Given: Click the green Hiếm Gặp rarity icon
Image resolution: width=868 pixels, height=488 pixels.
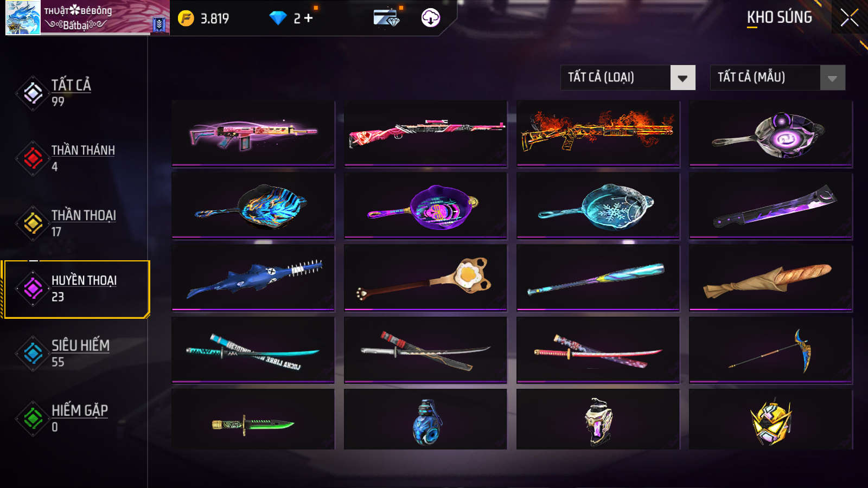Looking at the screenshot, I should (33, 419).
